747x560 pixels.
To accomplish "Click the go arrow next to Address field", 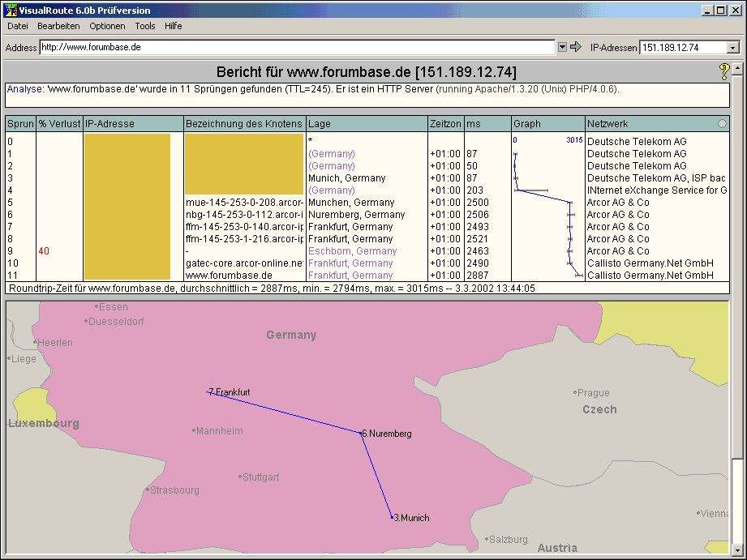I will pyautogui.click(x=576, y=47).
